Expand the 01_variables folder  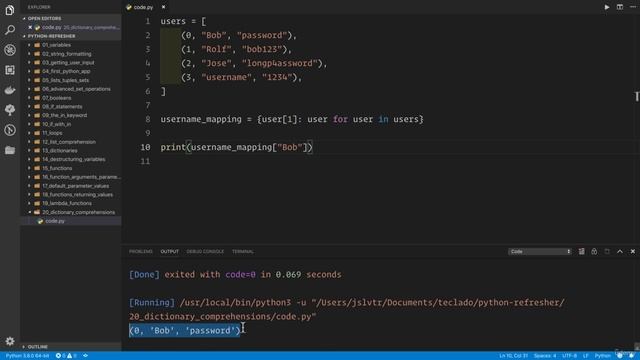(x=56, y=45)
